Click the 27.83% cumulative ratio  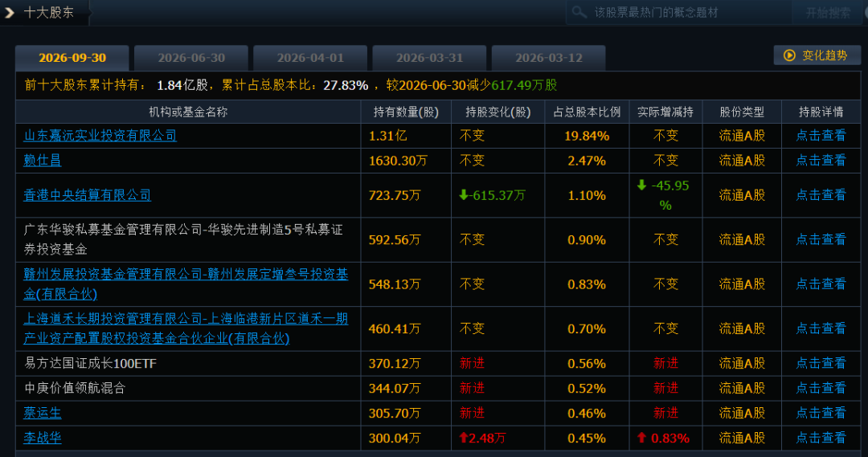[346, 85]
